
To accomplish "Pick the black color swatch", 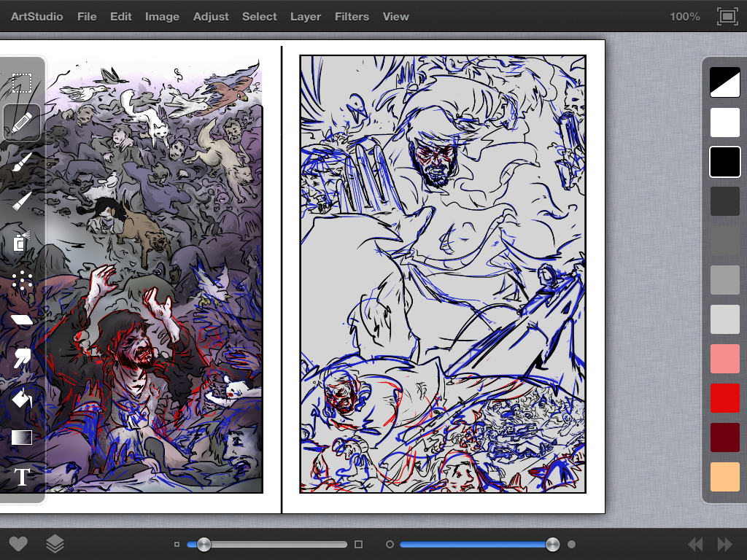I will (724, 162).
